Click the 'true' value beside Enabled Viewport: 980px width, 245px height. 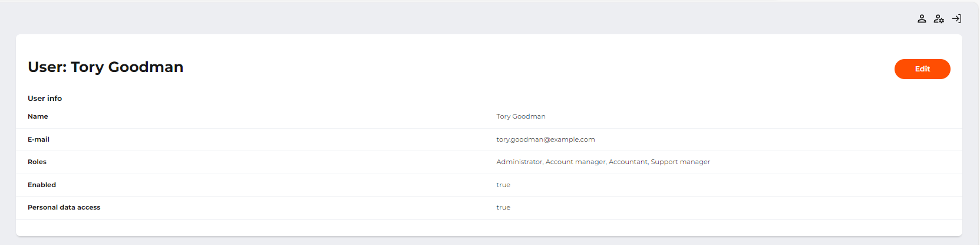point(503,185)
